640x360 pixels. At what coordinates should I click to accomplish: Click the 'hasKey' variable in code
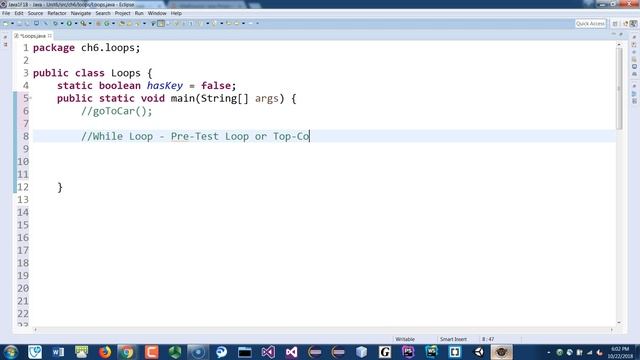(164, 86)
